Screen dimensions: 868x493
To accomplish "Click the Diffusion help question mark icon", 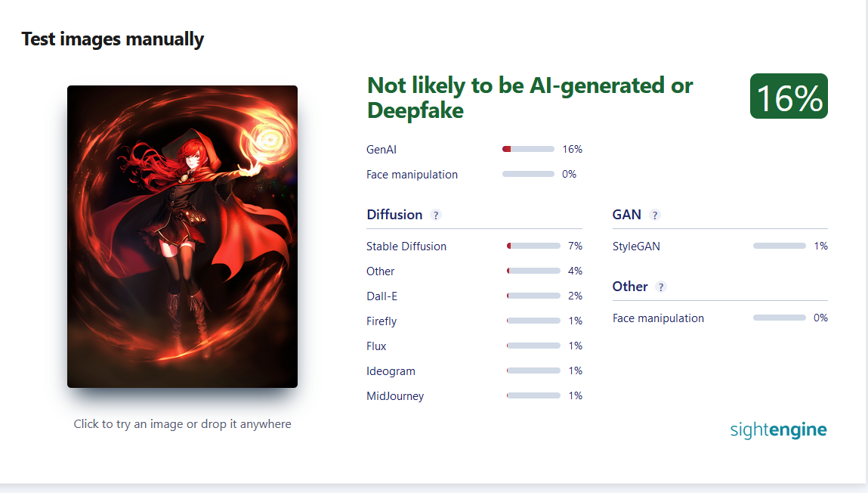I will [x=436, y=215].
